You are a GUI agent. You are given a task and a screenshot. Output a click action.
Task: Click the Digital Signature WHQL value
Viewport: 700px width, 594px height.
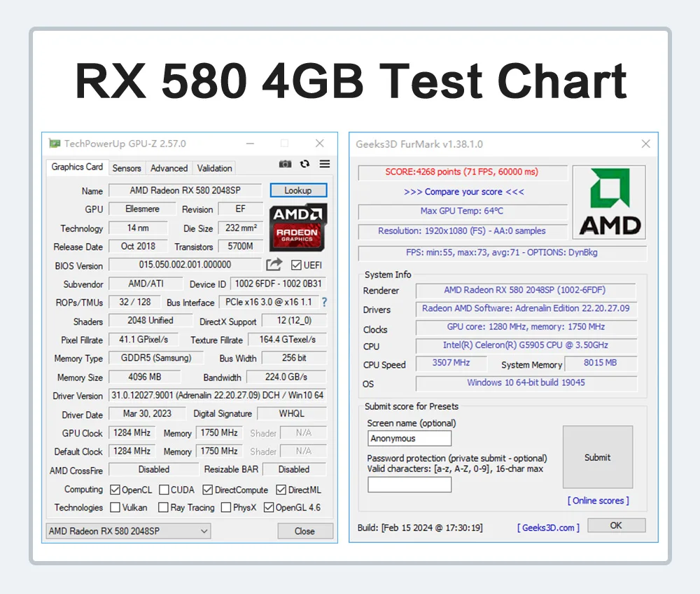click(292, 413)
